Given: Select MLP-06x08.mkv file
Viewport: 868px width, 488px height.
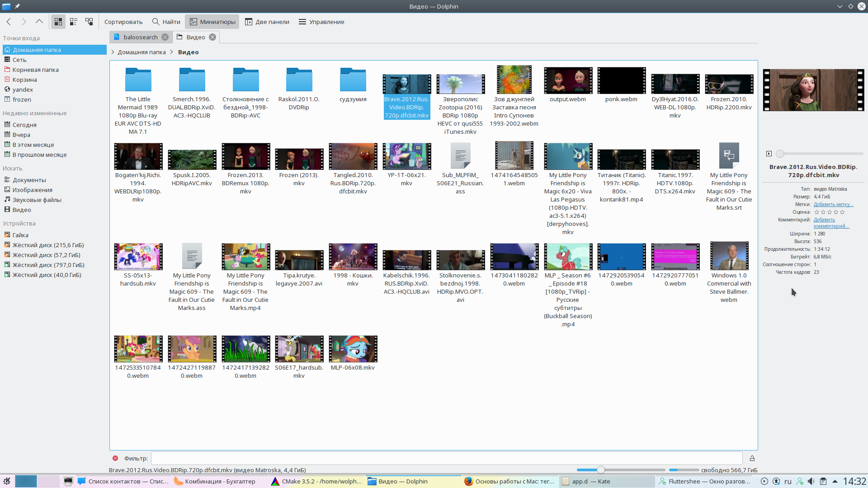Looking at the screenshot, I should tap(353, 353).
